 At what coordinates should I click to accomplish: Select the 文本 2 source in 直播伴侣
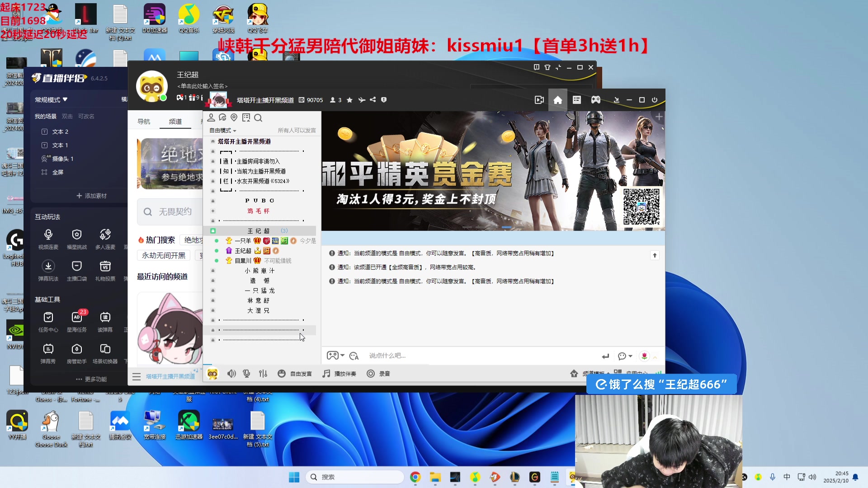[x=60, y=132]
